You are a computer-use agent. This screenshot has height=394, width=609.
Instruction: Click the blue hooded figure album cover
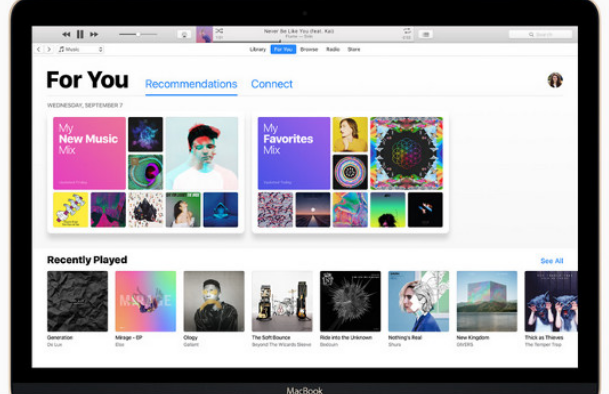click(x=221, y=210)
